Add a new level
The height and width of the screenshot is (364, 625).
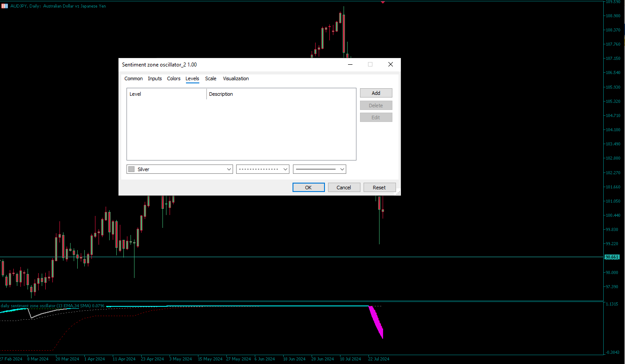[376, 93]
